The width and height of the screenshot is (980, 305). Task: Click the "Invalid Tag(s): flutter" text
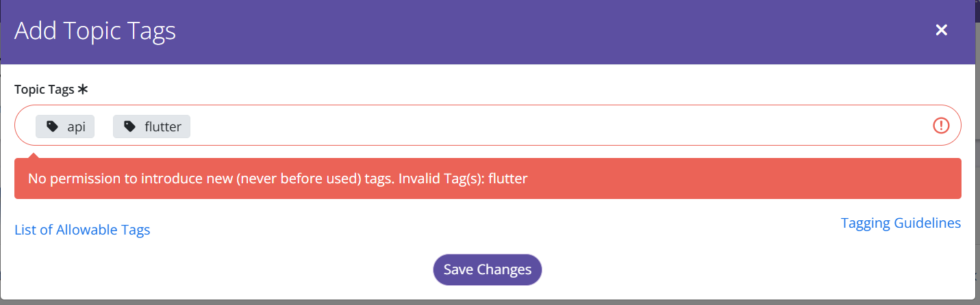pos(463,179)
